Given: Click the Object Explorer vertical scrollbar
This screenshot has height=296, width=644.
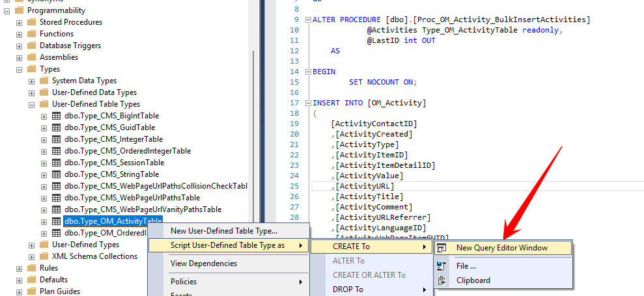Looking at the screenshot, I should coord(254,130).
